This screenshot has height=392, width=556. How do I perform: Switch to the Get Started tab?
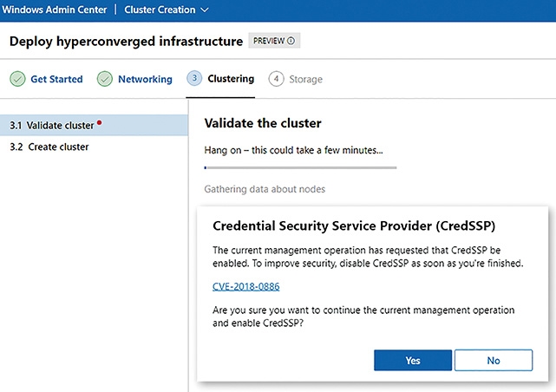(56, 79)
